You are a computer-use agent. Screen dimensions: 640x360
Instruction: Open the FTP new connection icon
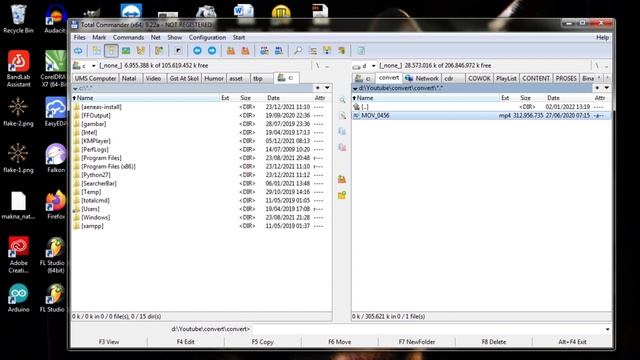(279, 51)
